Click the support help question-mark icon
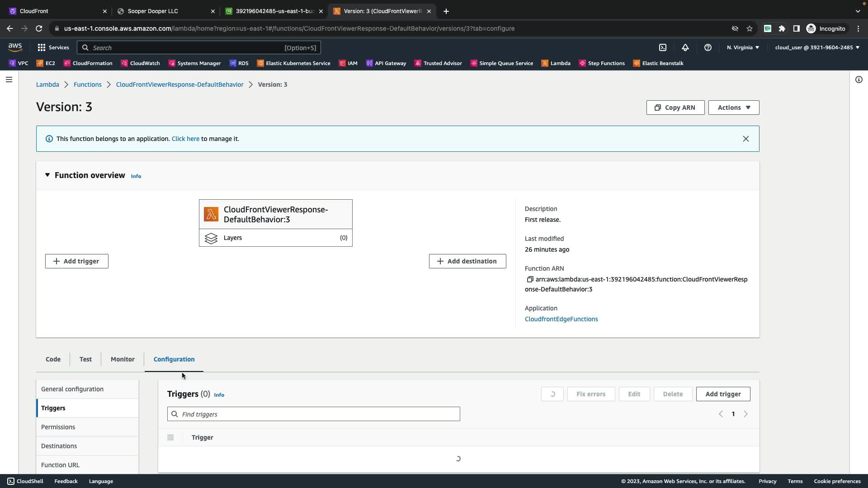The image size is (868, 488). [x=708, y=47]
